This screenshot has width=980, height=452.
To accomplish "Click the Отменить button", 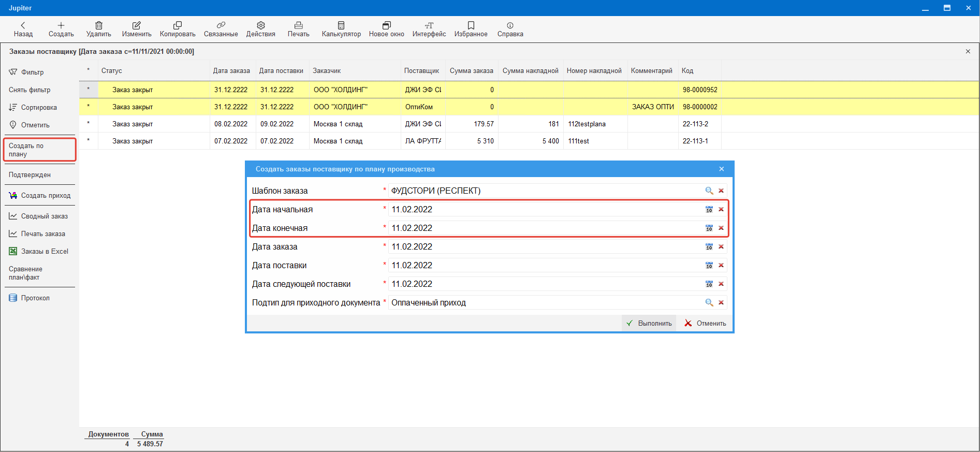I will 705,323.
